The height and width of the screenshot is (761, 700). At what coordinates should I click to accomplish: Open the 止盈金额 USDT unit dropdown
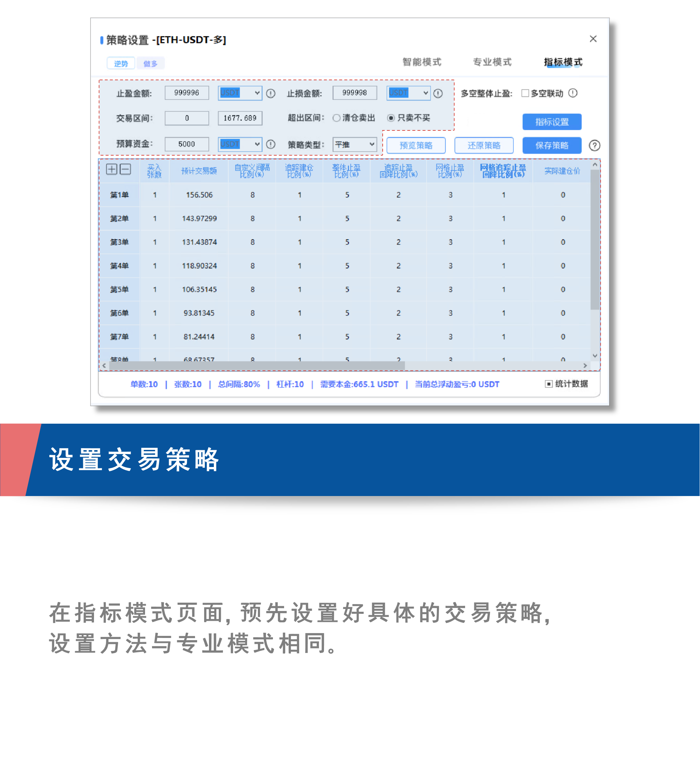click(x=240, y=93)
